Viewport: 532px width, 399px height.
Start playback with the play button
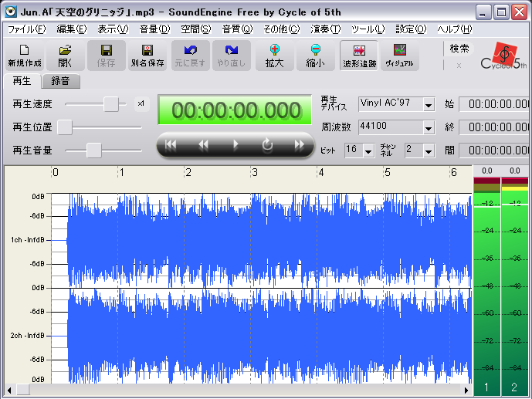point(236,145)
